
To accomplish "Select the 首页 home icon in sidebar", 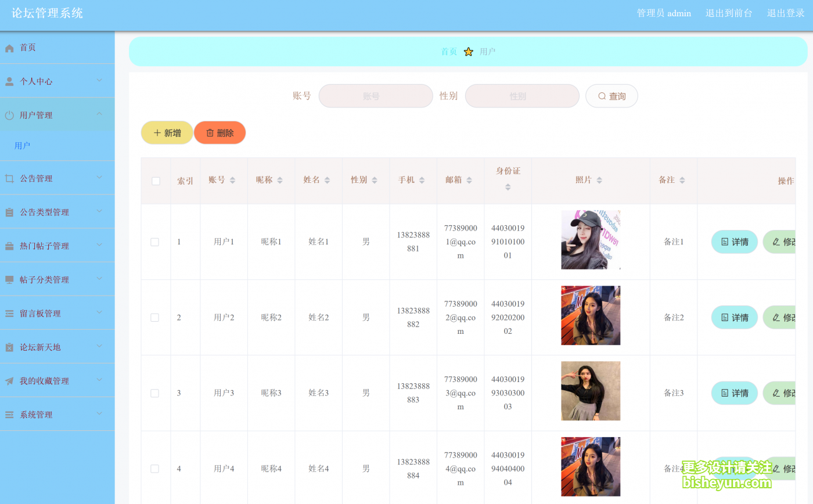I will pos(8,48).
